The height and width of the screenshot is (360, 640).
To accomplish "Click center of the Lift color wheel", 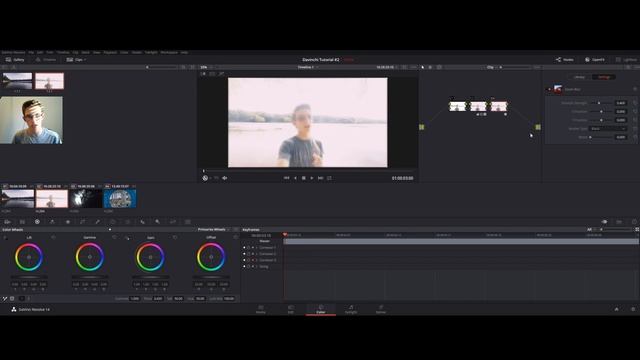I will (x=29, y=257).
